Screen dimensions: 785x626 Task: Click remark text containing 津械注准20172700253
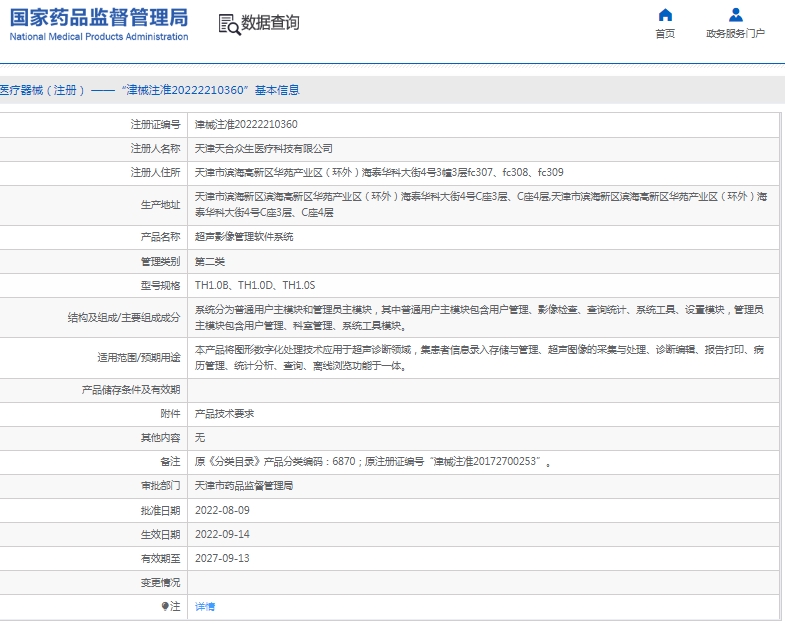(372, 461)
